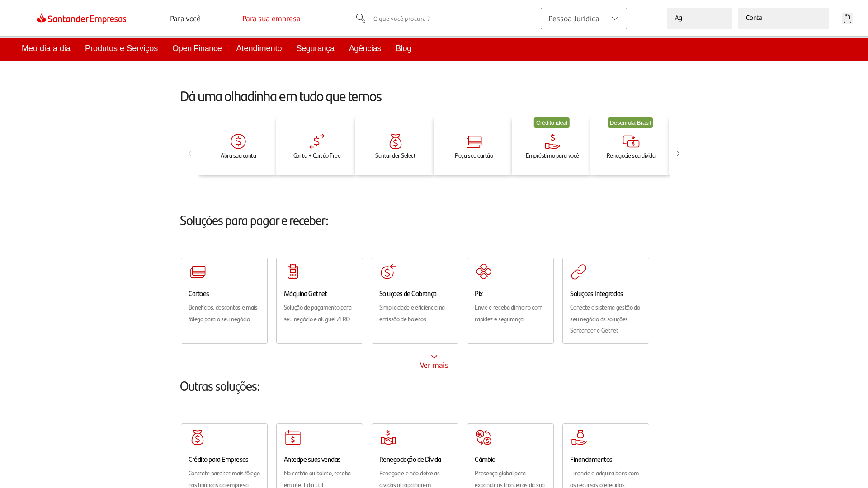This screenshot has width=868, height=488.
Task: Click the Santander Select money bag icon
Action: (396, 141)
